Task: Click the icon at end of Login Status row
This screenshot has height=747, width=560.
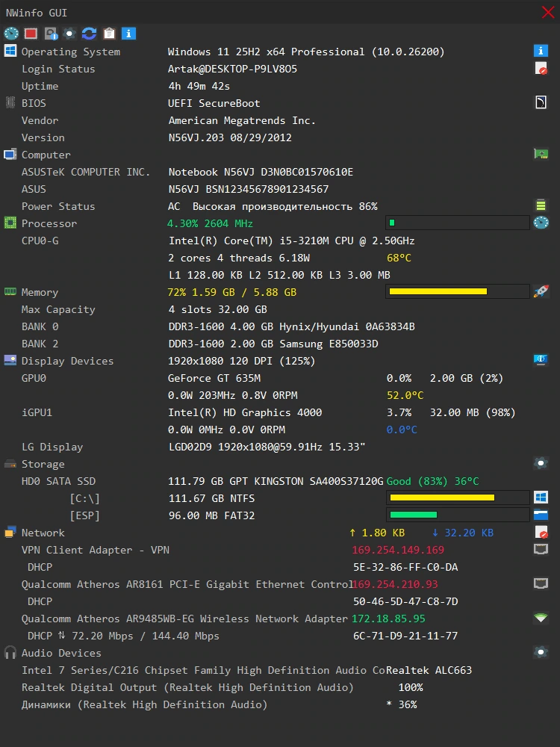Action: coord(541,68)
